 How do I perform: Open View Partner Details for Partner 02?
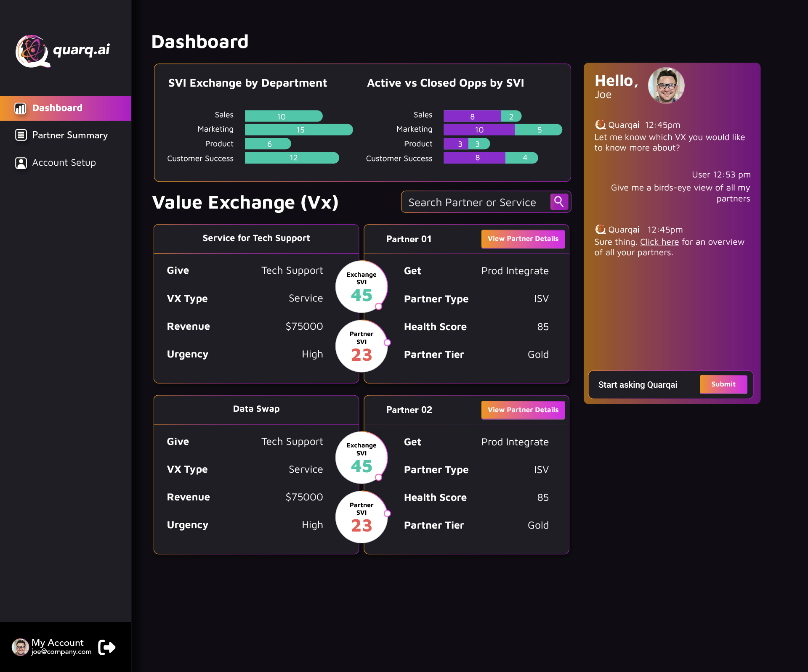[523, 410]
